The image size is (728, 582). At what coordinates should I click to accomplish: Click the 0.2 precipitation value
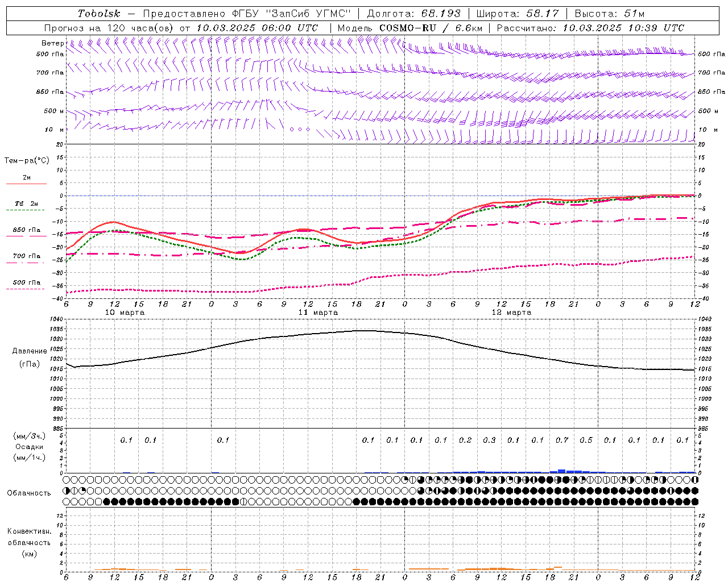point(465,440)
